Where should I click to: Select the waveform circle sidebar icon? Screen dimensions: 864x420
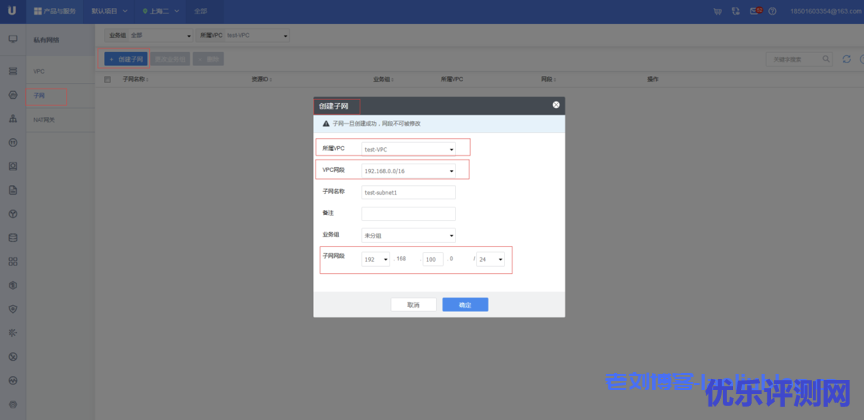click(x=13, y=380)
